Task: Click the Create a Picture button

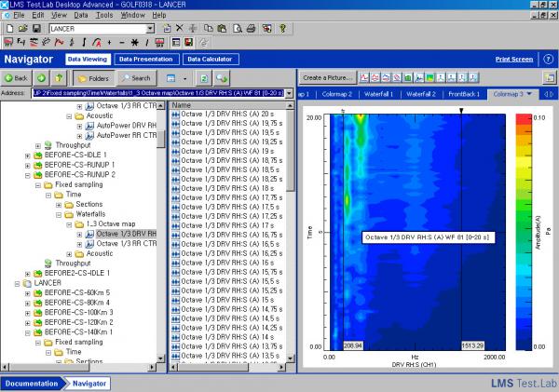Action: (x=327, y=77)
